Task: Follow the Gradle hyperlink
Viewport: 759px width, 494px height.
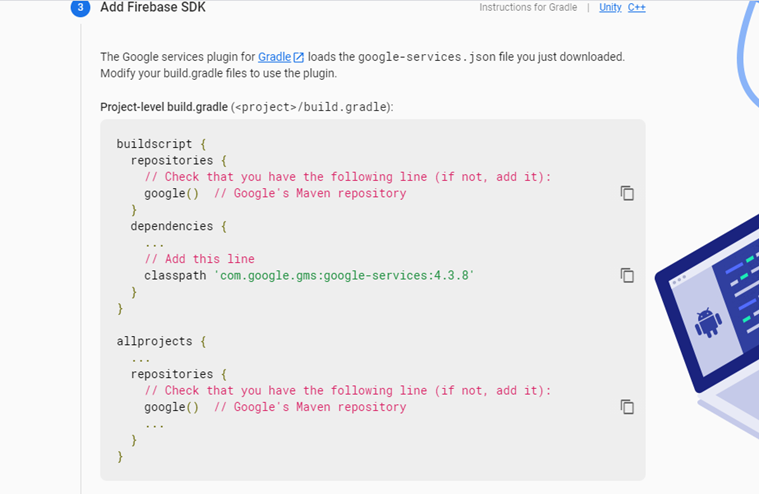Action: coord(274,57)
